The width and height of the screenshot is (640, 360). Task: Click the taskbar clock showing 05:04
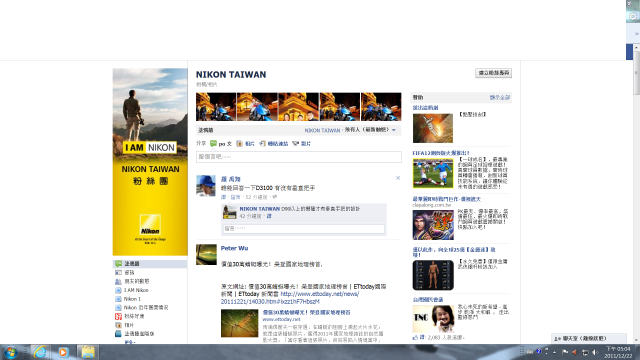coord(618,352)
